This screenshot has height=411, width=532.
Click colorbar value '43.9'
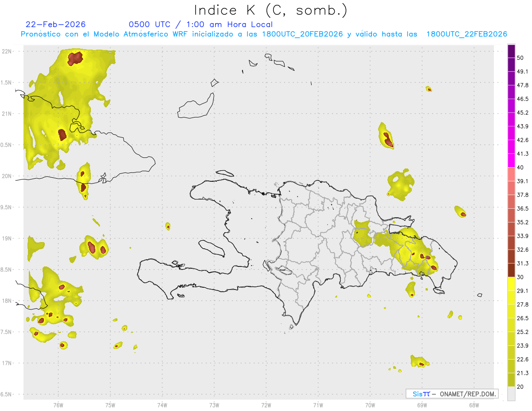click(523, 126)
